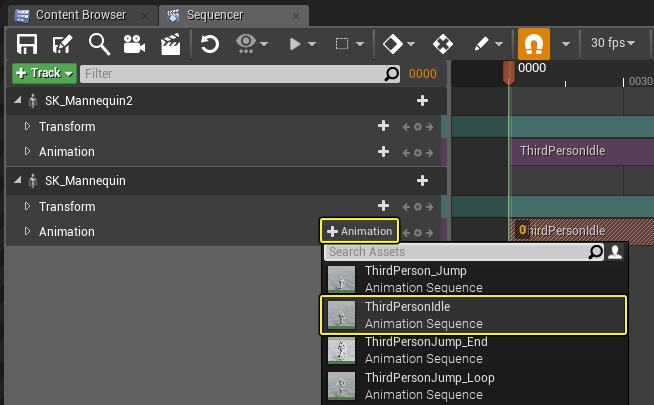
Task: Choose ThirdPersonJump_Loop animation sequence
Action: pyautogui.click(x=475, y=386)
